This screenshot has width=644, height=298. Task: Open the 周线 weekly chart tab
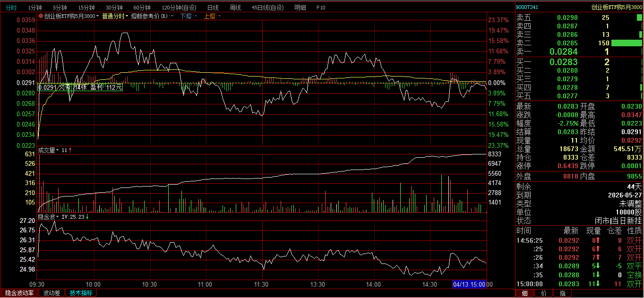235,8
